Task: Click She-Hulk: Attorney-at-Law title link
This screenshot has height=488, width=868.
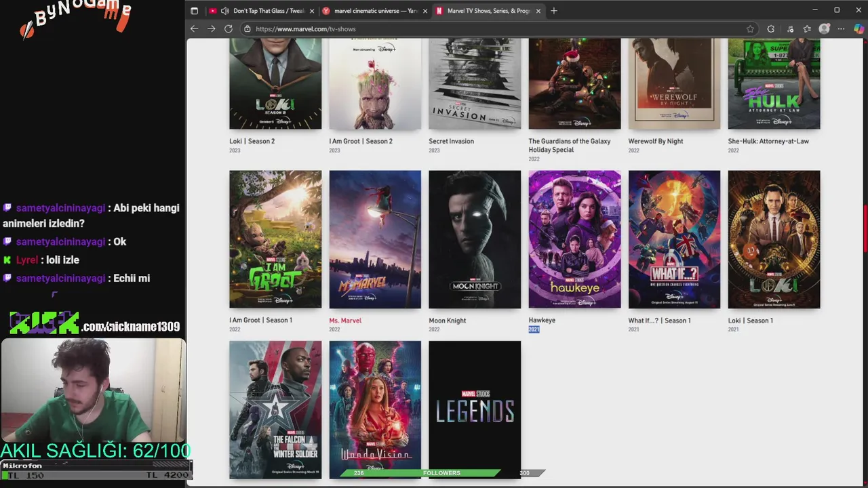Action: [768, 141]
